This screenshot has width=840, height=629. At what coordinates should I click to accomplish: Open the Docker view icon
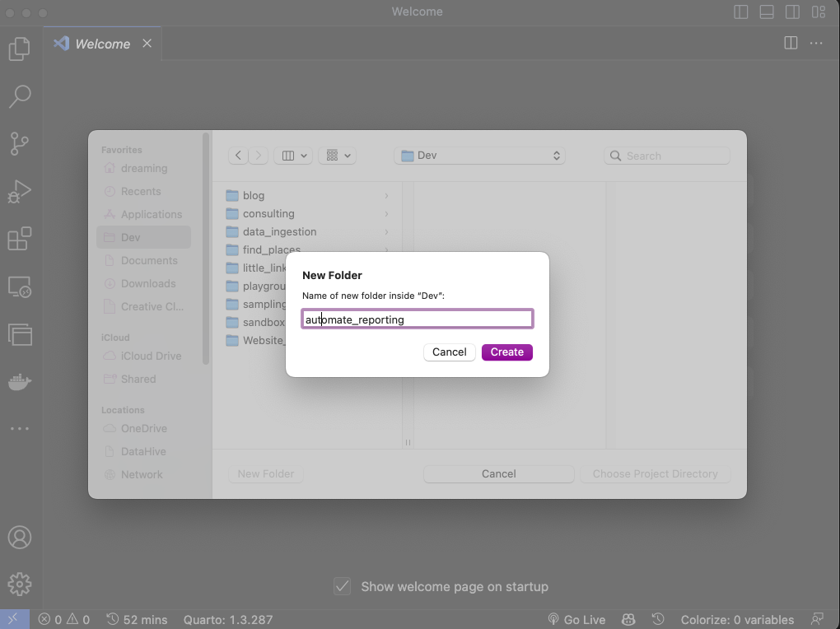click(x=20, y=383)
